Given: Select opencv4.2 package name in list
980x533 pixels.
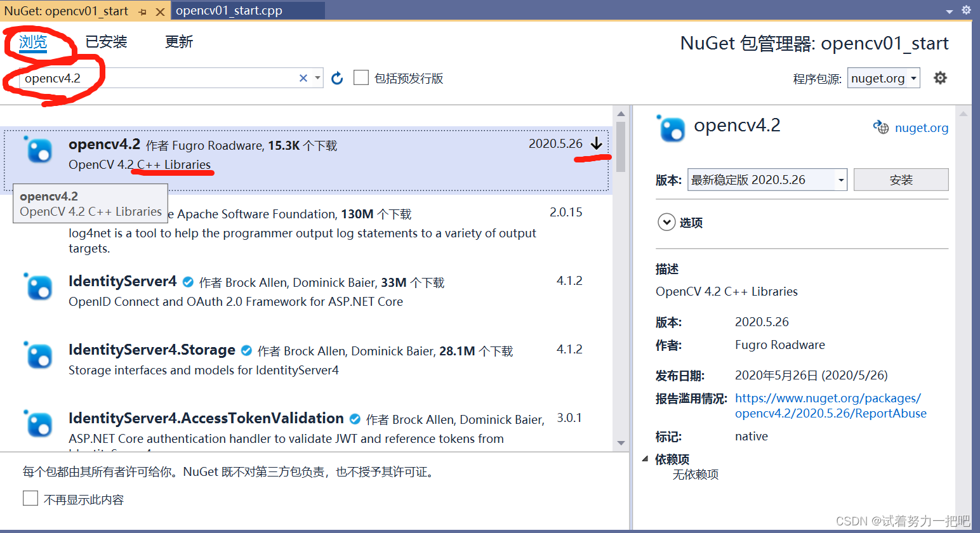Looking at the screenshot, I should [x=104, y=144].
